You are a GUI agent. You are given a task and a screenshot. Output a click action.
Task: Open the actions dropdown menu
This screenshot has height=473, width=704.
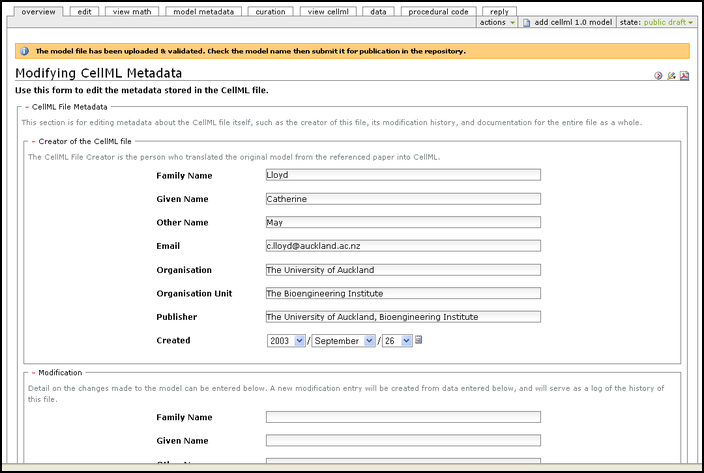coord(497,22)
